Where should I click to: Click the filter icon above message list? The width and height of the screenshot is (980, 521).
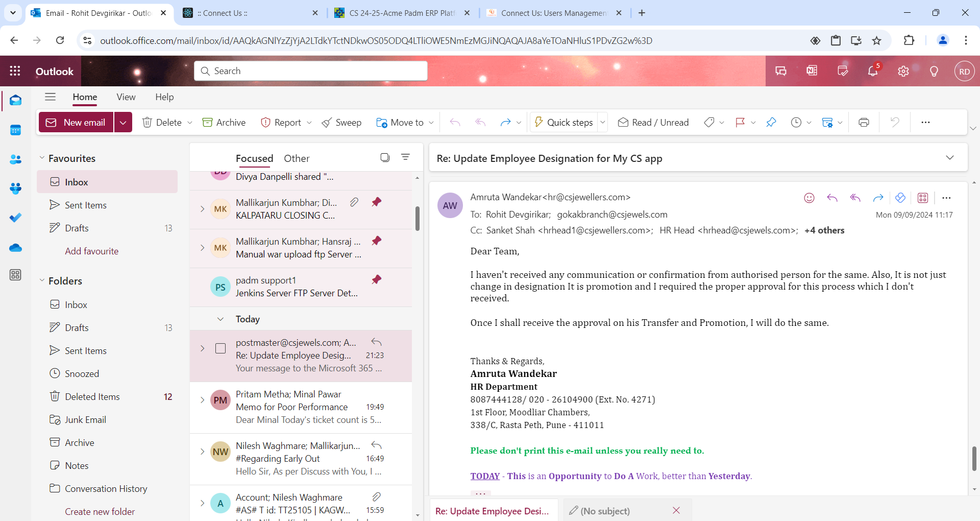tap(405, 157)
